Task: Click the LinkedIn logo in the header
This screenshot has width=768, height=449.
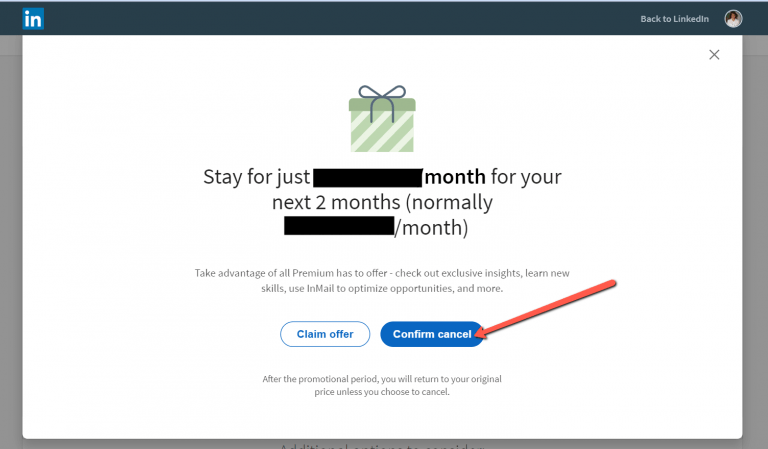Action: point(33,19)
